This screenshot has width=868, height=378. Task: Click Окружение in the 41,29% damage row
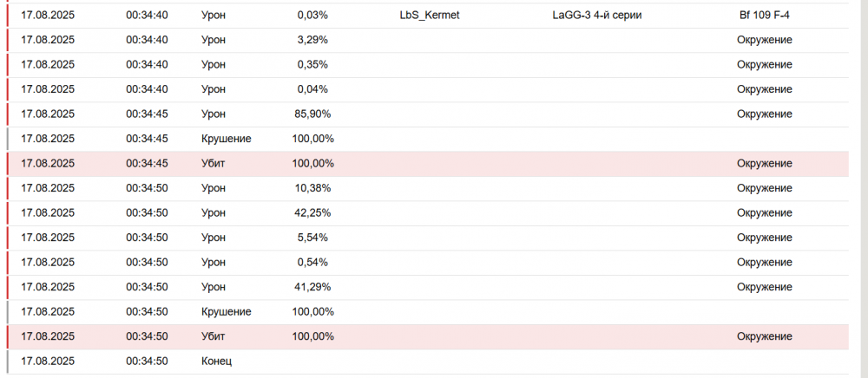pos(764,287)
